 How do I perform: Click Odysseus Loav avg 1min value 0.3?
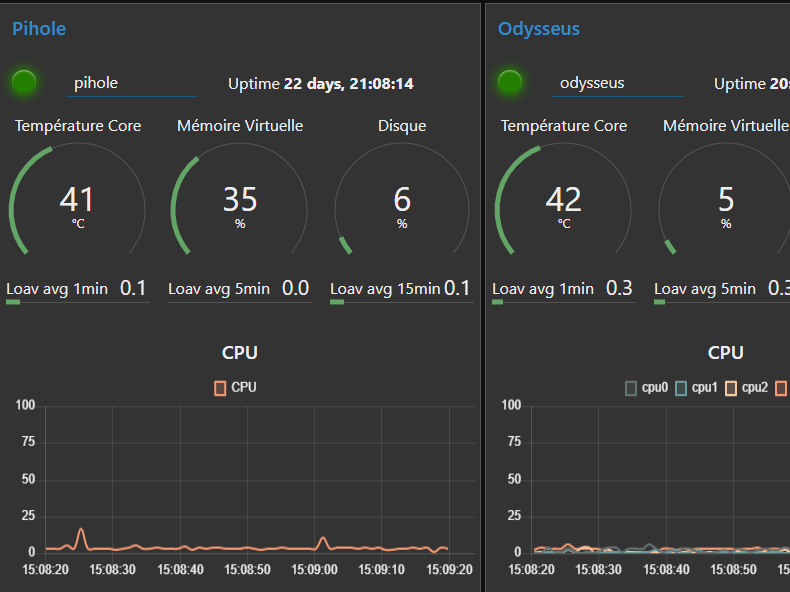coord(619,288)
